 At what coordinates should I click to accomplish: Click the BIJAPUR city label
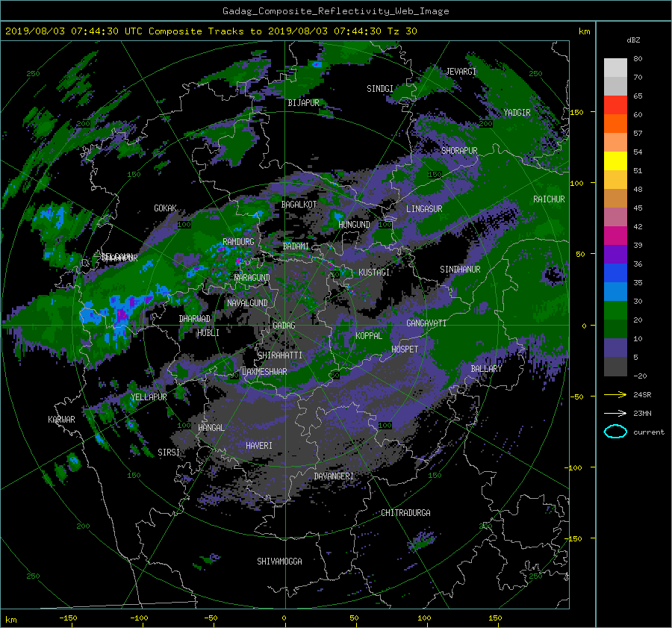[303, 103]
